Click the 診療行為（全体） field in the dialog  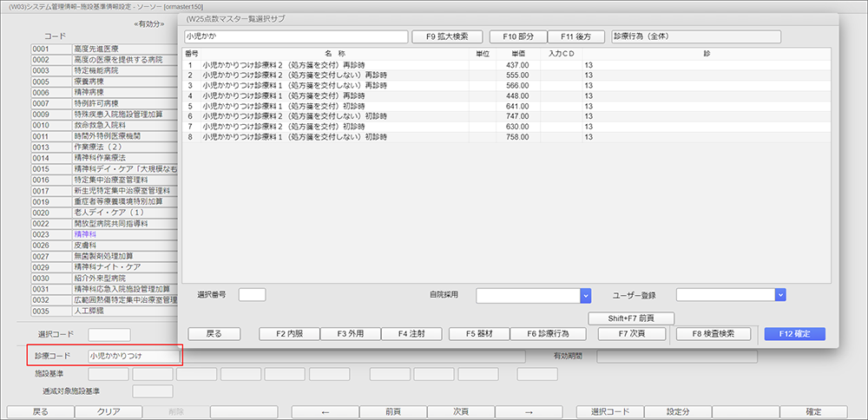[696, 36]
